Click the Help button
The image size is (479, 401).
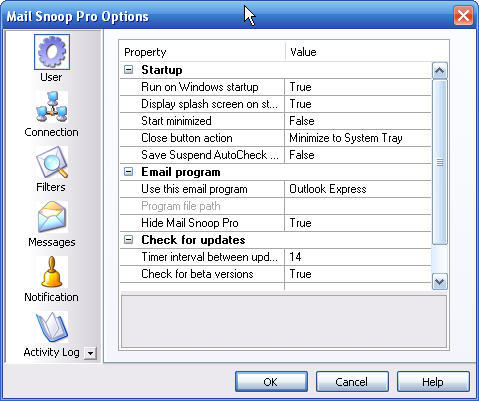click(x=433, y=382)
